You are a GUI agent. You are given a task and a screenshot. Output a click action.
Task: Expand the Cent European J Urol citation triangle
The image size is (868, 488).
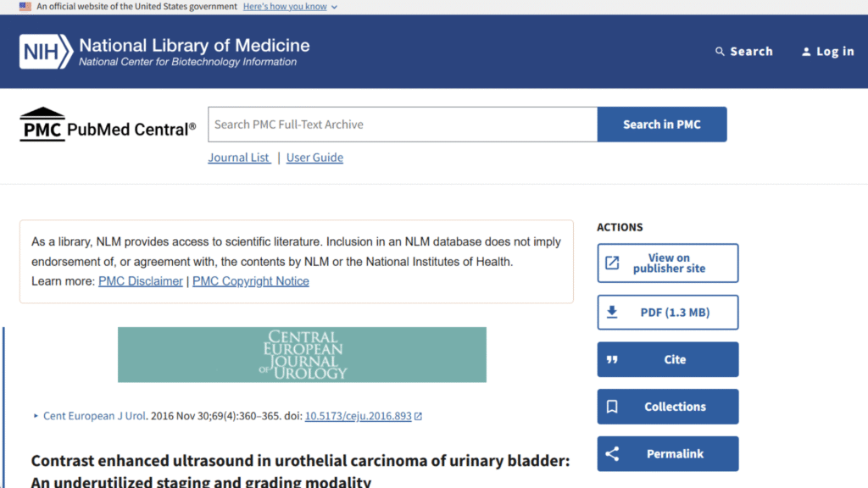[x=36, y=416]
